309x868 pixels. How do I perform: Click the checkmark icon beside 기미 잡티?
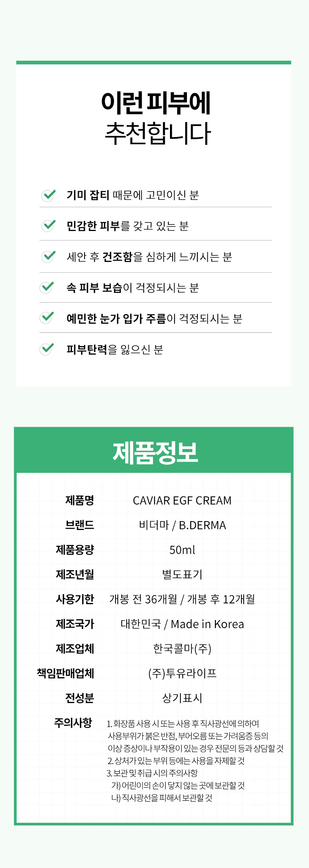pos(49,195)
